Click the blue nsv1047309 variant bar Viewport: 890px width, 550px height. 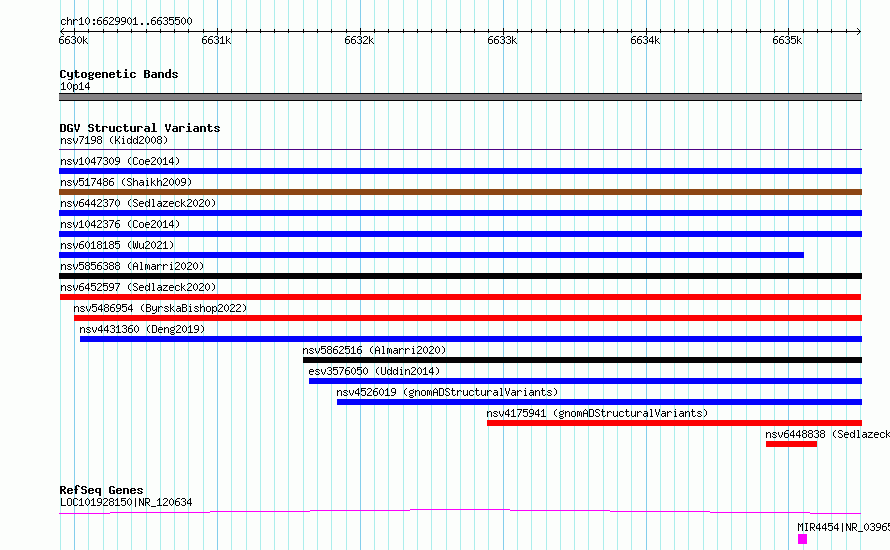tap(460, 171)
